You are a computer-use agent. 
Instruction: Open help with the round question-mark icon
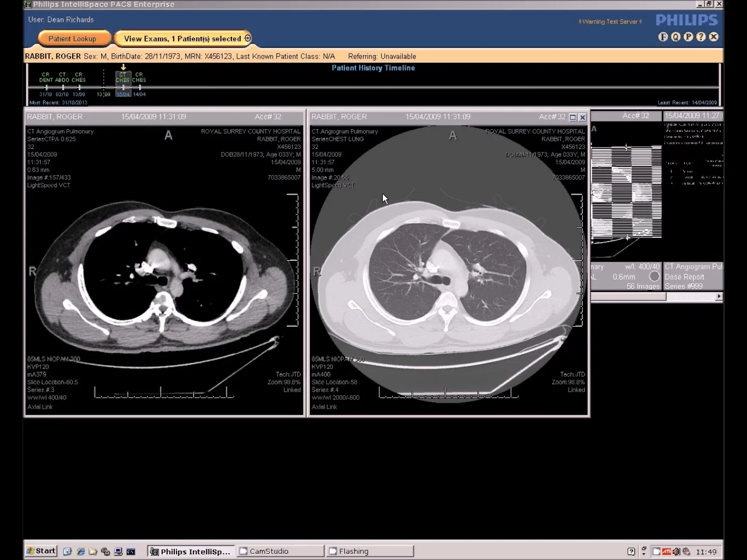tap(701, 37)
